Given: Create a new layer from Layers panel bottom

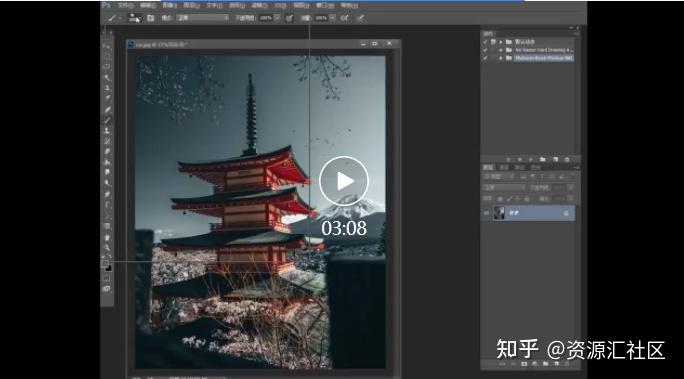Looking at the screenshot, I should click(556, 364).
